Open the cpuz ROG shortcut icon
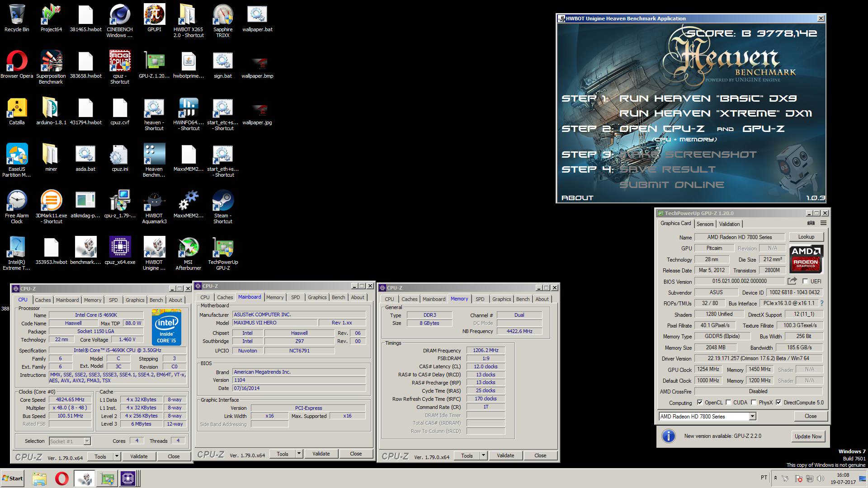This screenshot has height=488, width=868. 120,67
